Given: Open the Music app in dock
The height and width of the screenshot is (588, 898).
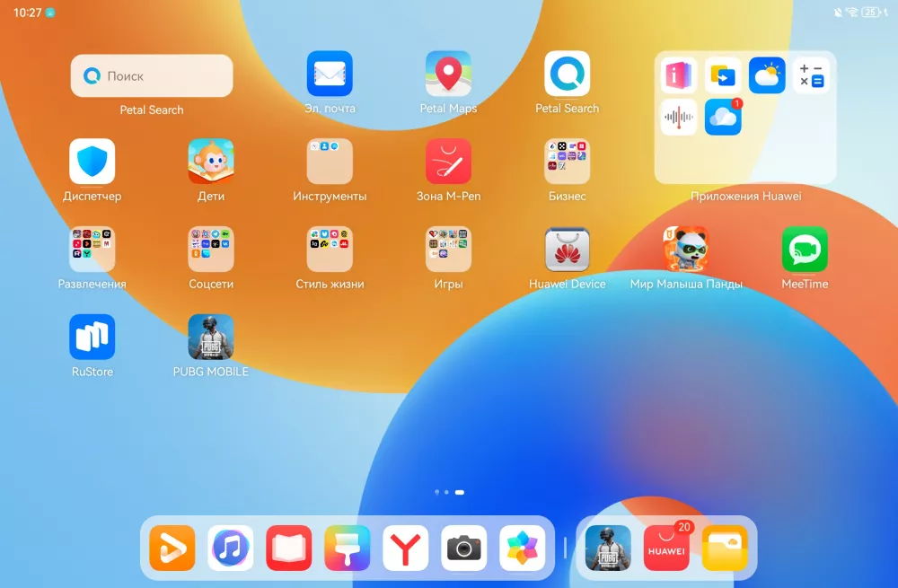Looking at the screenshot, I should 230,548.
